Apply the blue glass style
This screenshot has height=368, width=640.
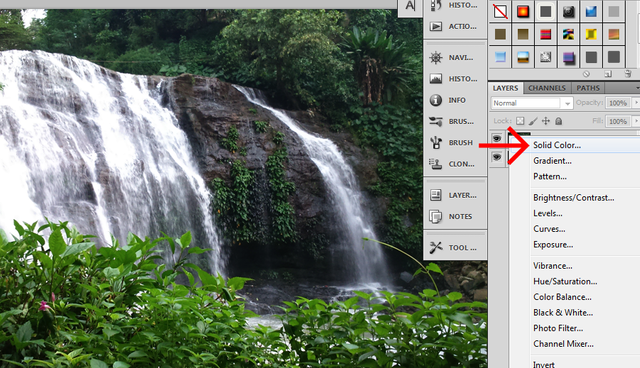pos(591,11)
